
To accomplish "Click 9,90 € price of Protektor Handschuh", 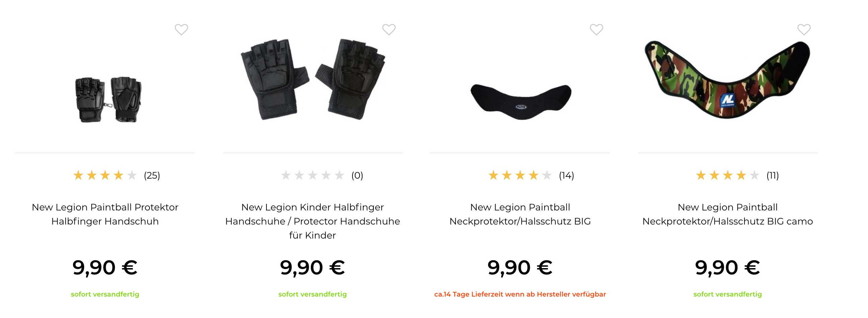I will point(105,267).
